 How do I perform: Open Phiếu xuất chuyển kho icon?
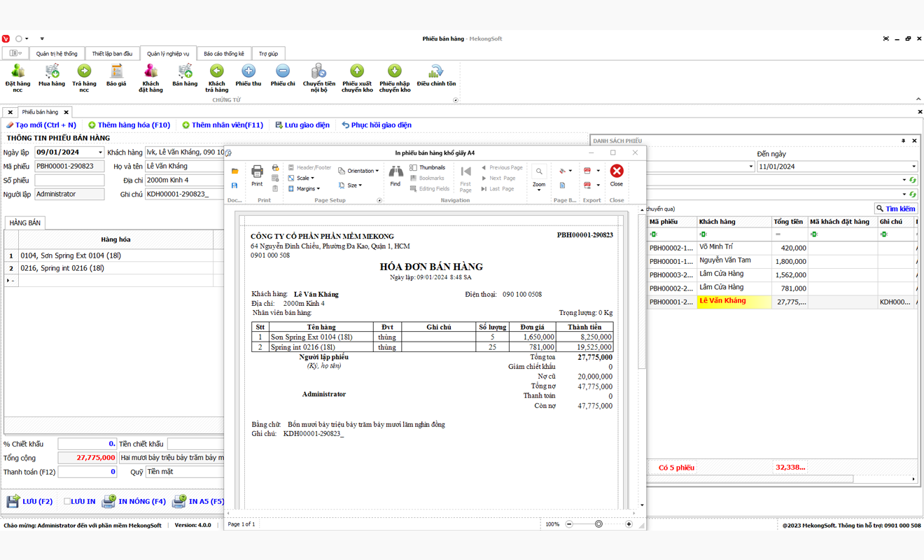pyautogui.click(x=357, y=77)
